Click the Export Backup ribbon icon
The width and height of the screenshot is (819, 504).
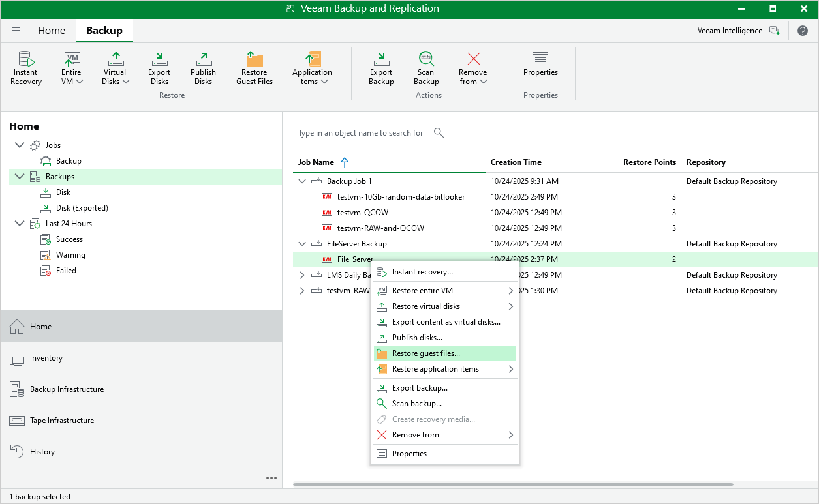point(381,68)
